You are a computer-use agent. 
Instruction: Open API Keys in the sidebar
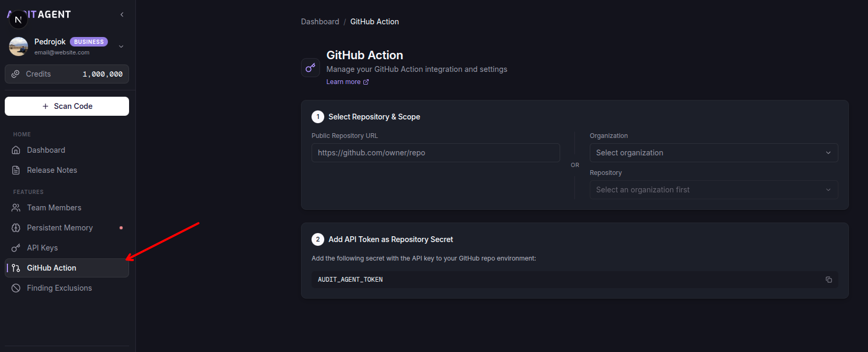point(67,248)
